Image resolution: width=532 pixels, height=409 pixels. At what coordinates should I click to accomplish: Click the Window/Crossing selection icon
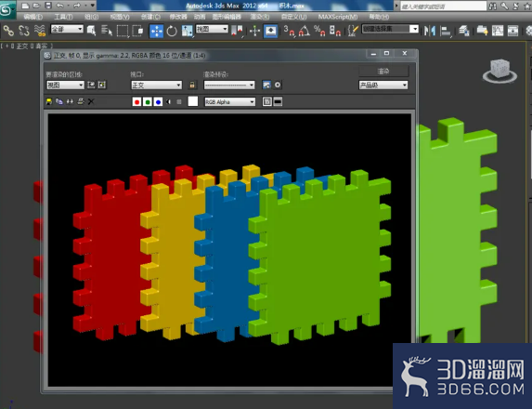click(x=137, y=31)
